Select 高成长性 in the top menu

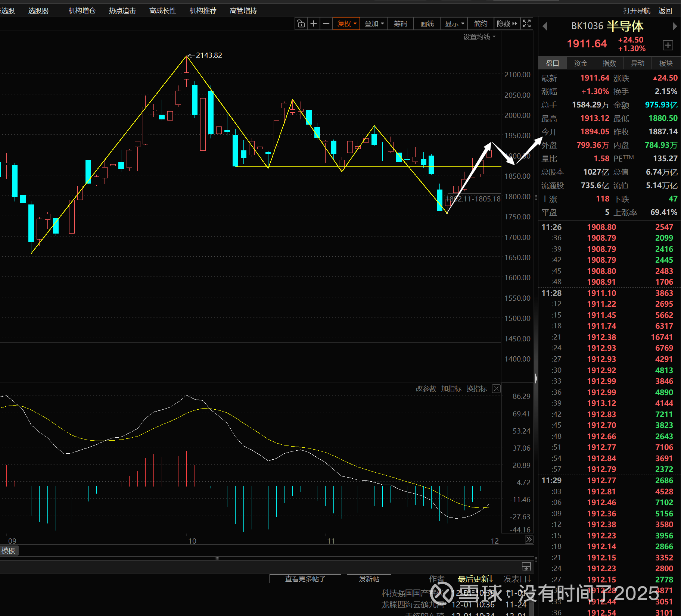(163, 11)
